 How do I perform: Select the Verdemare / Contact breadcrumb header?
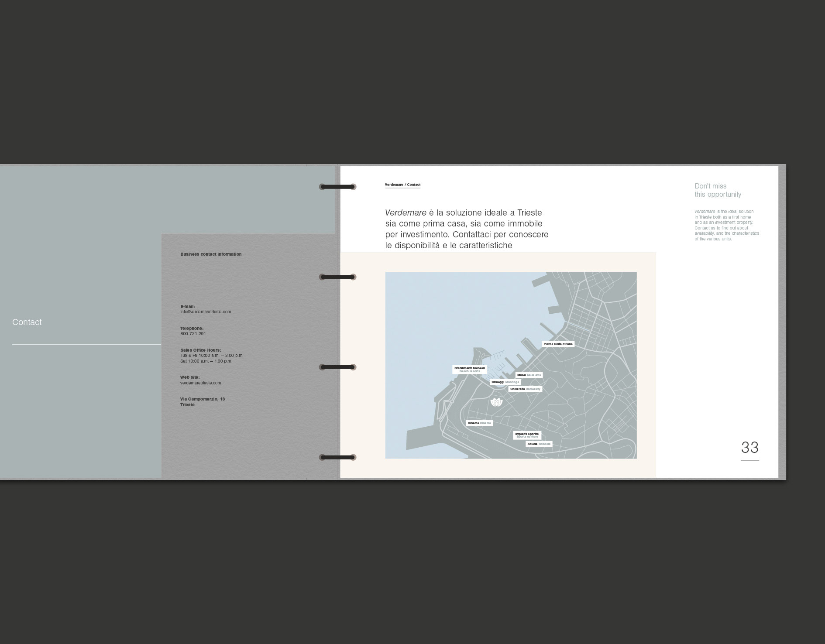point(402,185)
